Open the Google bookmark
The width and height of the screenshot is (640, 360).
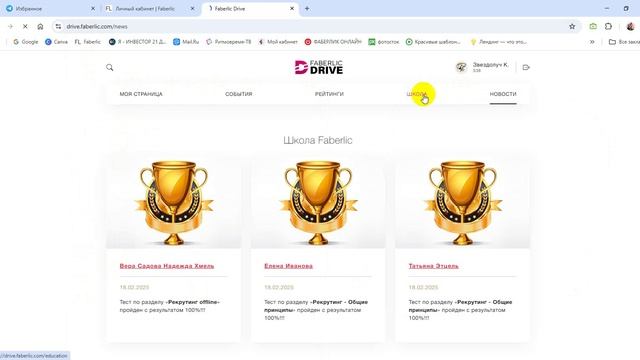26,42
